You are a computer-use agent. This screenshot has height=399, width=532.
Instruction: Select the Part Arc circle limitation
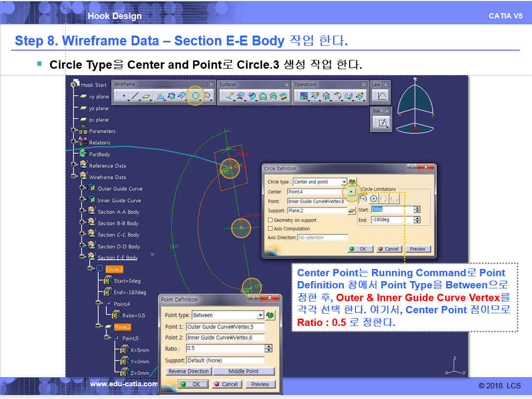point(363,199)
